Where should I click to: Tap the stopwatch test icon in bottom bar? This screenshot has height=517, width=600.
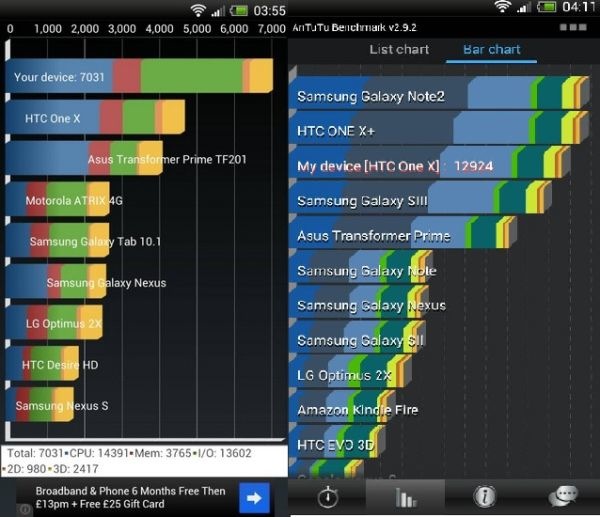click(327, 496)
